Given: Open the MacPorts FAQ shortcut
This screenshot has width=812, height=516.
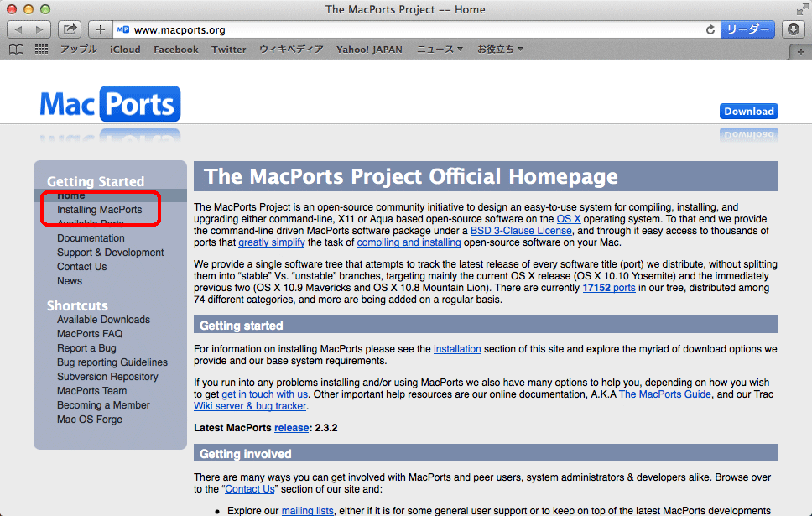Looking at the screenshot, I should 90,334.
